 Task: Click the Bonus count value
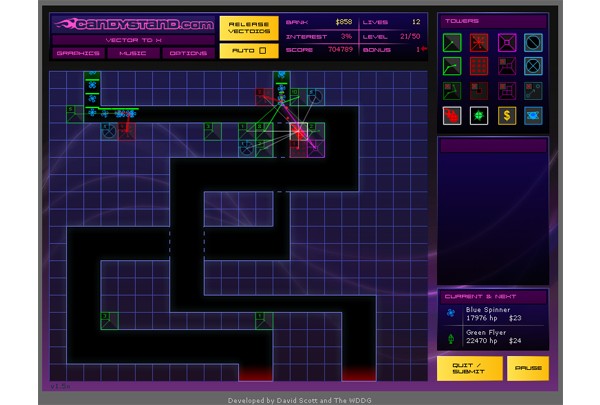click(x=418, y=49)
